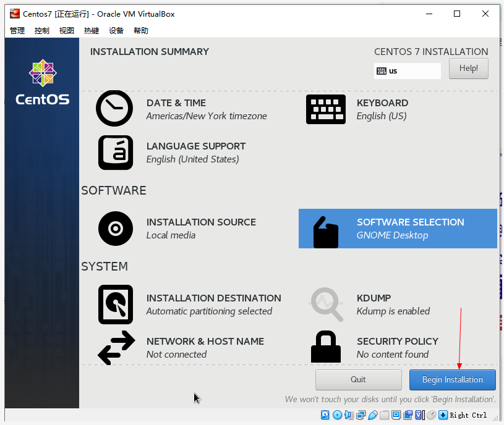Open Network & Host Name arrows icon
Image resolution: width=504 pixels, height=425 pixels.
(116, 348)
